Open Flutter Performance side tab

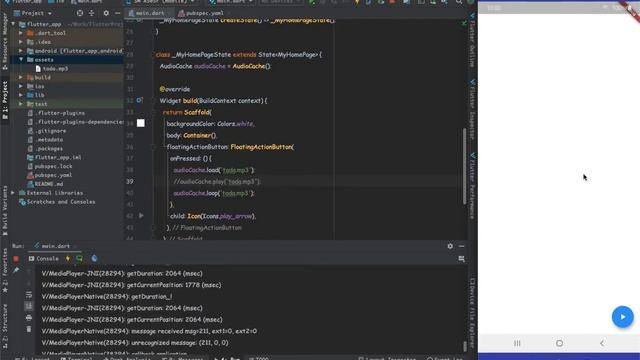(x=472, y=186)
